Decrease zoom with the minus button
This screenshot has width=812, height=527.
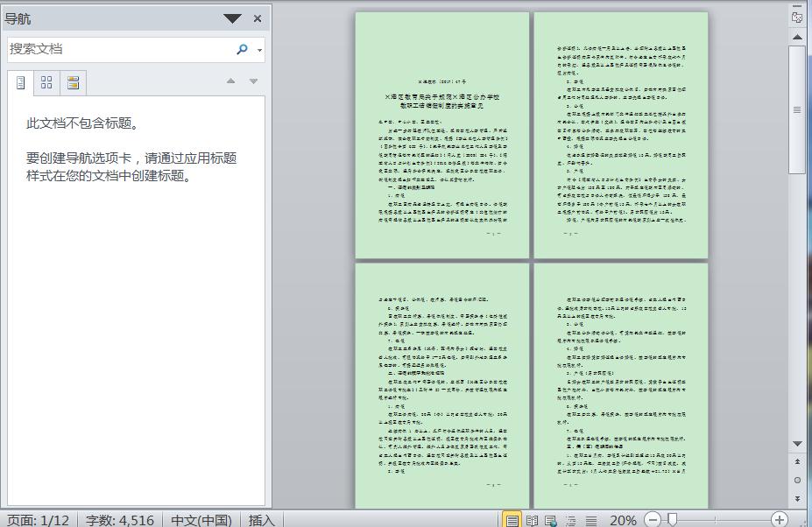click(x=653, y=518)
